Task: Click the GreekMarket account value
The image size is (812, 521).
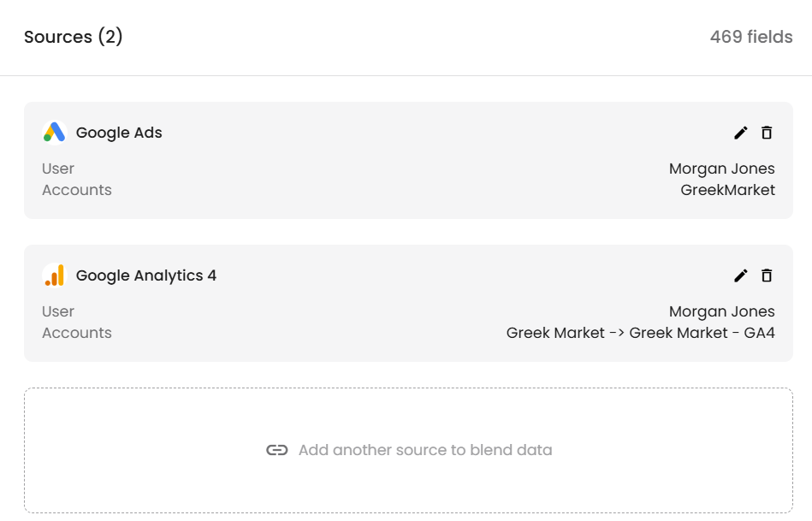Action: [x=728, y=190]
